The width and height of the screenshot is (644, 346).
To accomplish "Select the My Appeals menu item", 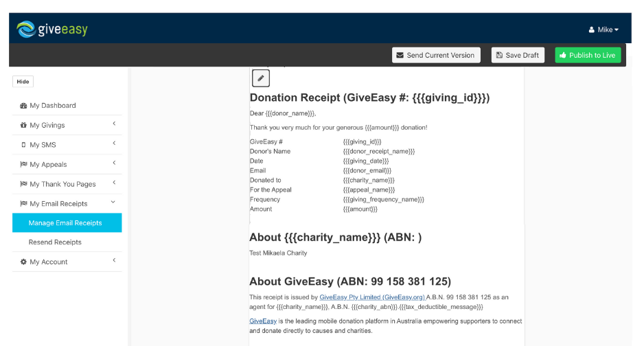I will (x=67, y=164).
